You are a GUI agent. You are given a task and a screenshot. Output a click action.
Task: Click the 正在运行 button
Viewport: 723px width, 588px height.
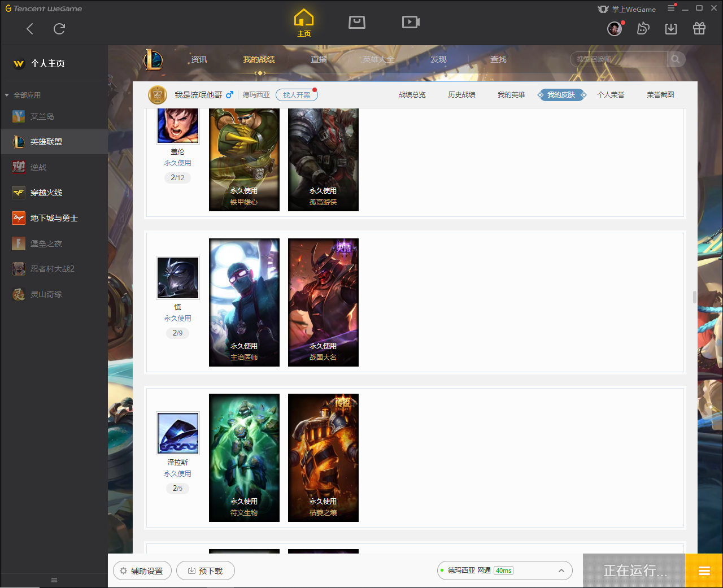634,570
